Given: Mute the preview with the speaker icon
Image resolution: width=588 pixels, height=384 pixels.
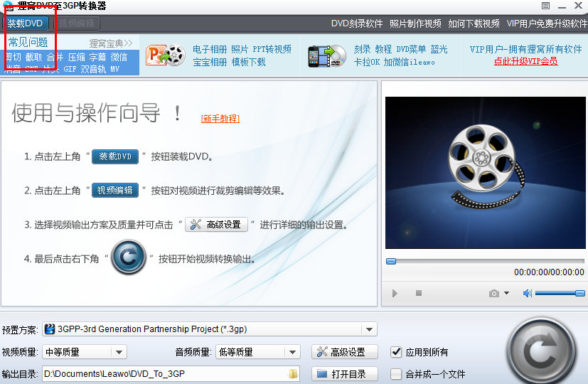Looking at the screenshot, I should [x=528, y=293].
